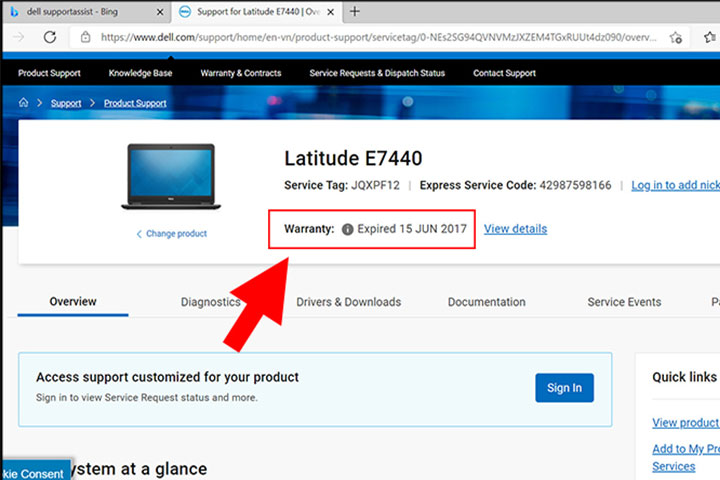Click warranty text Expired 15 JUN 2017
The width and height of the screenshot is (720, 480).
(412, 229)
